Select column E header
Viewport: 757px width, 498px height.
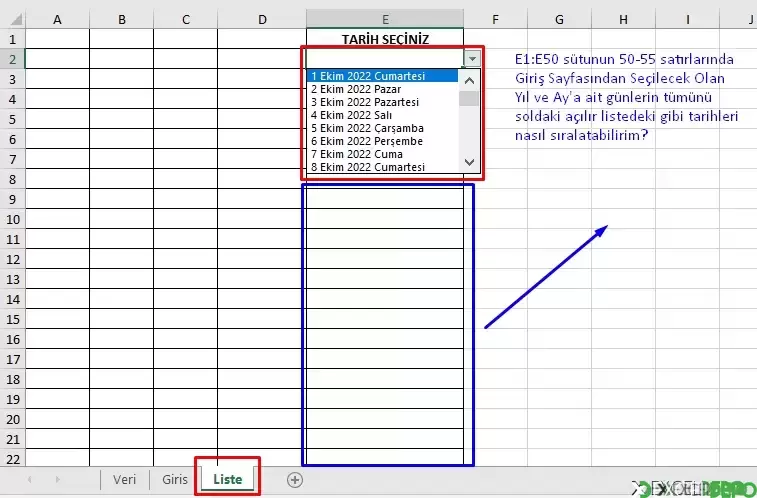385,19
